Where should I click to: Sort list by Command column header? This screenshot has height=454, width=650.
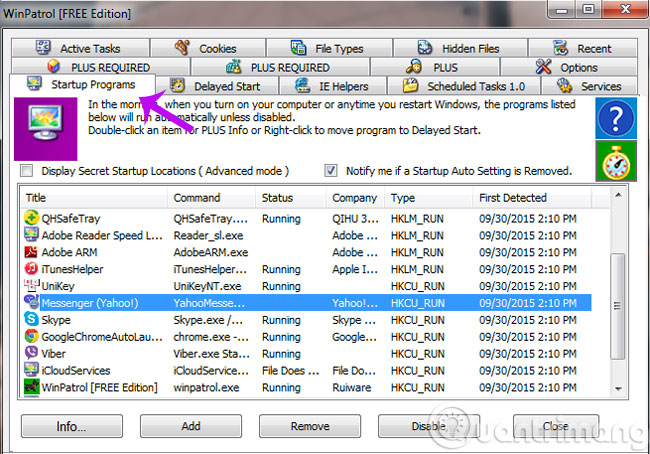coord(212,198)
